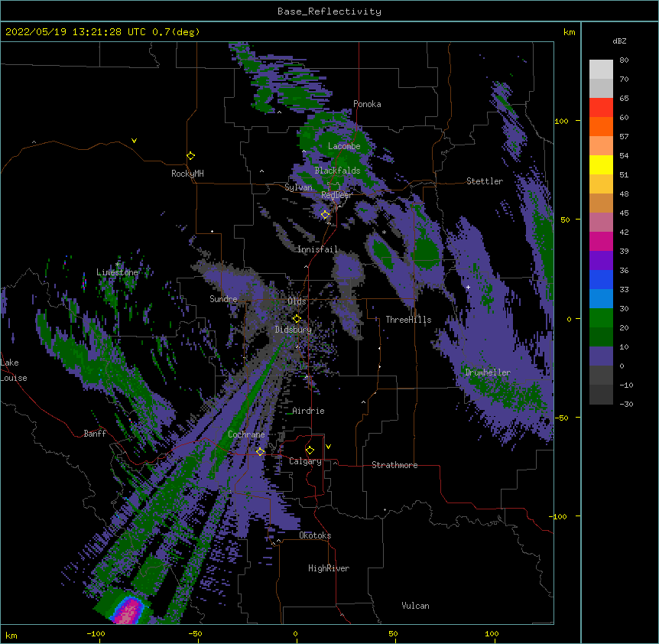Click the dBZ legend heading
This screenshot has height=644, width=659.
point(619,41)
